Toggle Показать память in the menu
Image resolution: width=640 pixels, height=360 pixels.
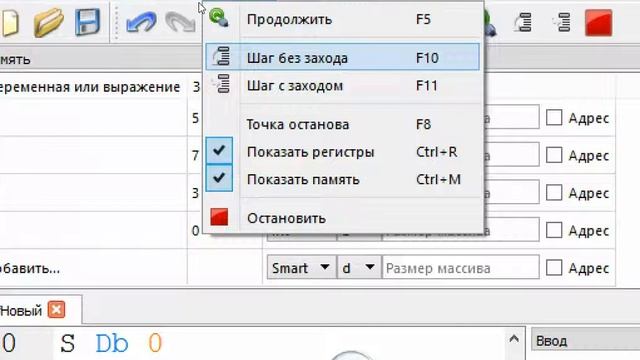coord(343,179)
